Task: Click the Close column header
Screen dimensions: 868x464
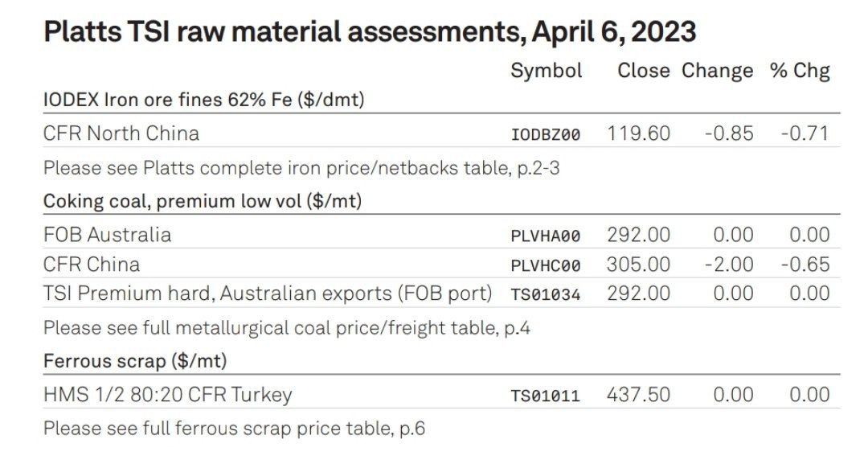Action: tap(644, 70)
